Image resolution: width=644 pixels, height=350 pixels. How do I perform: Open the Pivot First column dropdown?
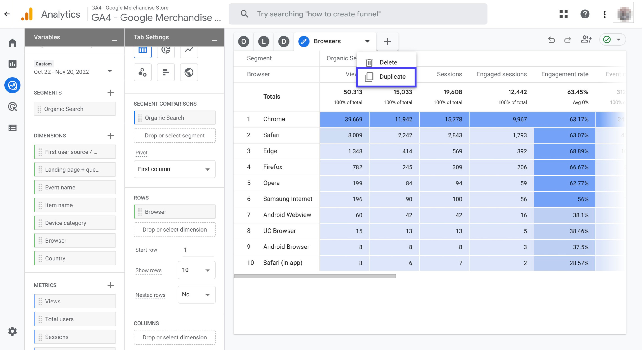pos(174,168)
